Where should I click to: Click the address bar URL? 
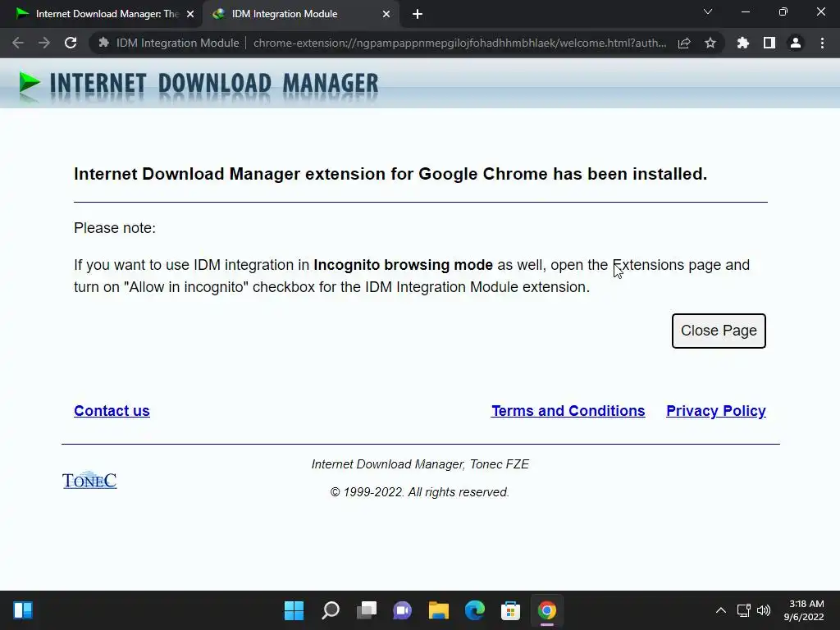click(459, 43)
